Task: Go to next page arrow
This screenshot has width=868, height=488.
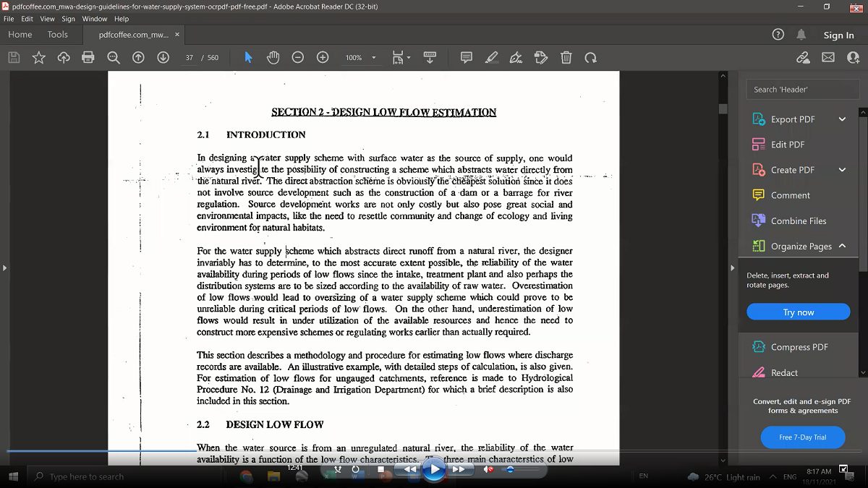Action: click(163, 58)
